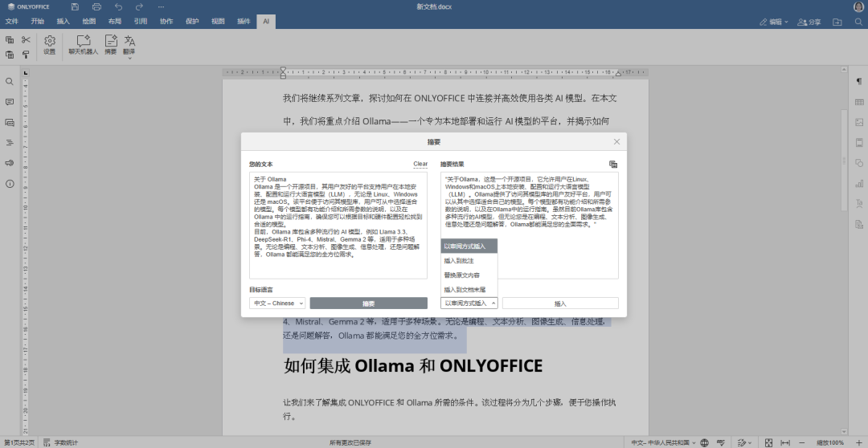Click the 分享 share button
This screenshot has width=868, height=448.
[809, 22]
